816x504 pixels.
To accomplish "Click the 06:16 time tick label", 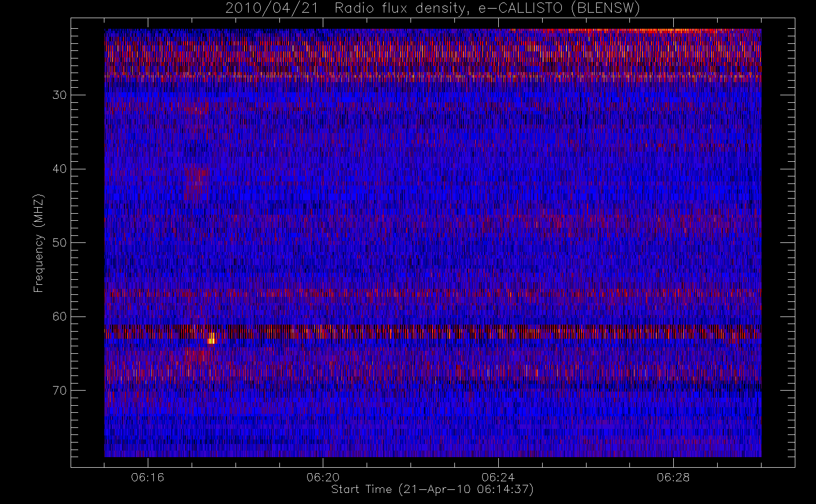I will [x=148, y=477].
